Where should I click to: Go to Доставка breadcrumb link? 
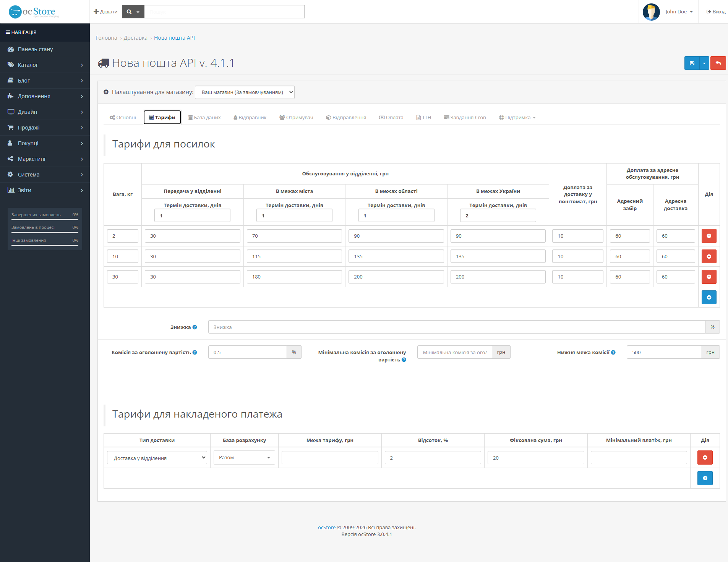(x=136, y=38)
